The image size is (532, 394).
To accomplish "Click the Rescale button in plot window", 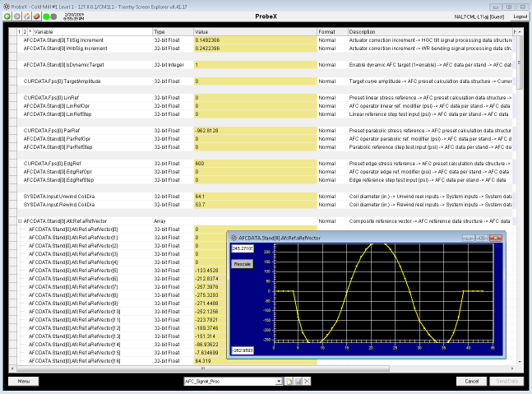I will point(243,264).
